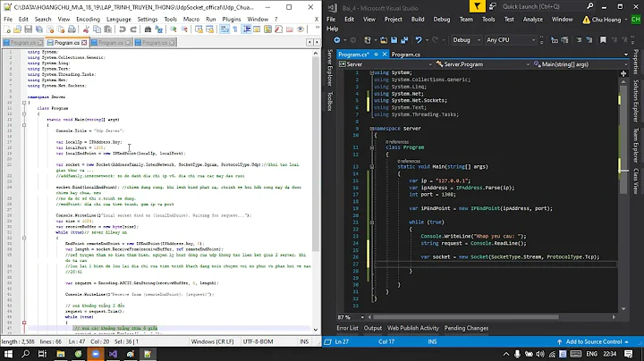644x361 pixels.
Task: Open Visual Studio Analyze menu
Action: coord(533,20)
